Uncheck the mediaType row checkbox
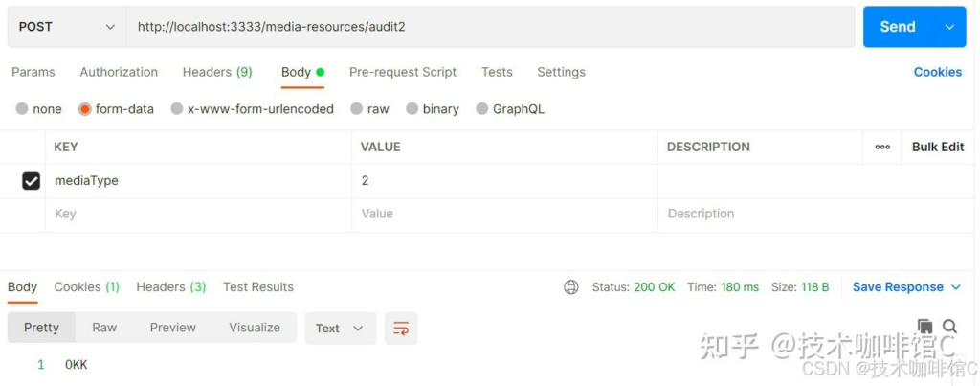Screen dimensions: 980x386 31,180
